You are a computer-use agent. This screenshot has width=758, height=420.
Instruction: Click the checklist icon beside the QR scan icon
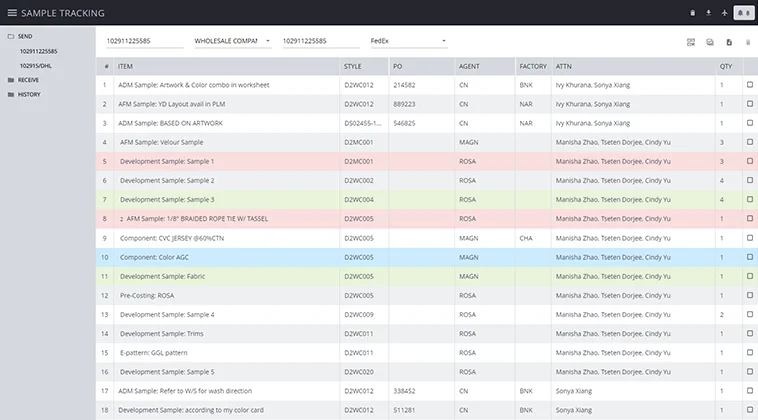tap(710, 43)
